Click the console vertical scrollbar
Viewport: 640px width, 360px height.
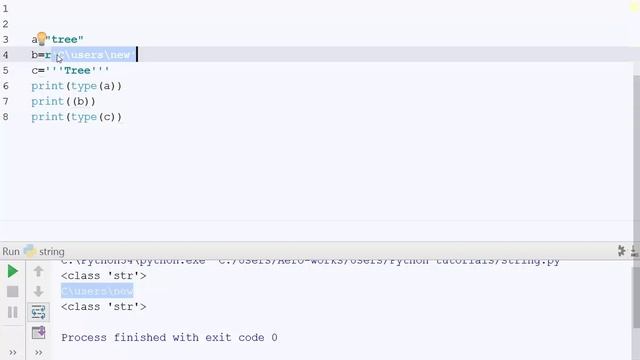pos(636,296)
